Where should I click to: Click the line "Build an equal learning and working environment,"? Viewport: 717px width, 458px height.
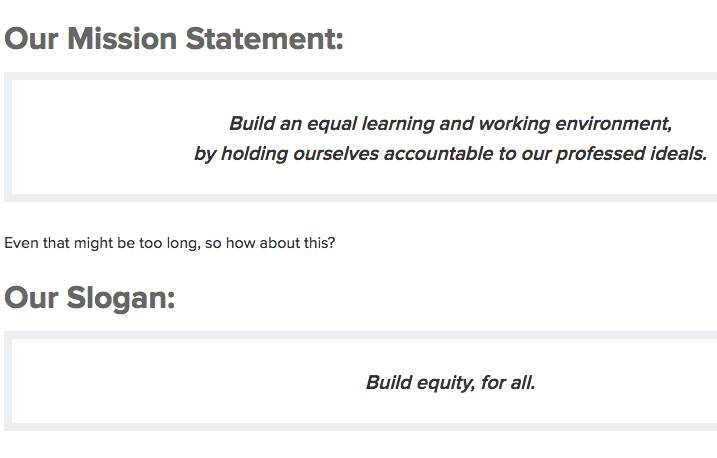450,124
